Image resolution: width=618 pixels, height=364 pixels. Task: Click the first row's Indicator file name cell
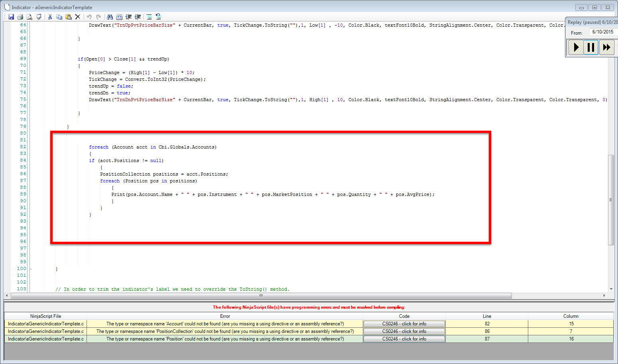(45, 324)
